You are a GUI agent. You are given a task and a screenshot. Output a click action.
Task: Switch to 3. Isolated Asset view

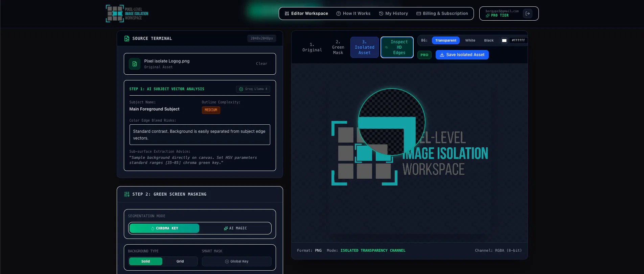pyautogui.click(x=365, y=47)
